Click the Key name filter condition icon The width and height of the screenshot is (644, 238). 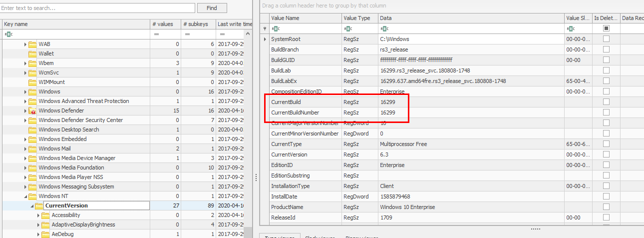[x=8, y=34]
